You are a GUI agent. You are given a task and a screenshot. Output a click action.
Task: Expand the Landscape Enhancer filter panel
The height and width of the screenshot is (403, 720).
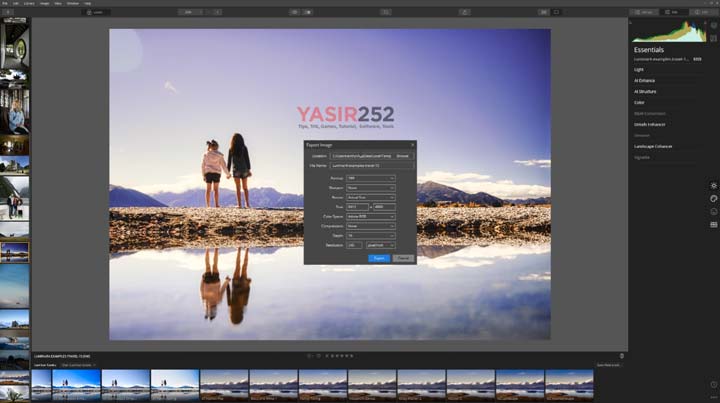point(653,146)
